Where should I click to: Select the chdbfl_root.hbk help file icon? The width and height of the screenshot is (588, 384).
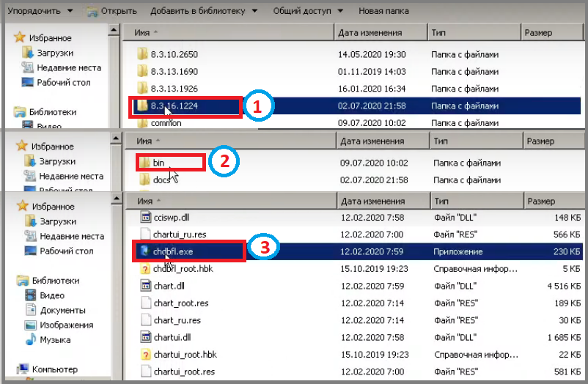coord(145,268)
